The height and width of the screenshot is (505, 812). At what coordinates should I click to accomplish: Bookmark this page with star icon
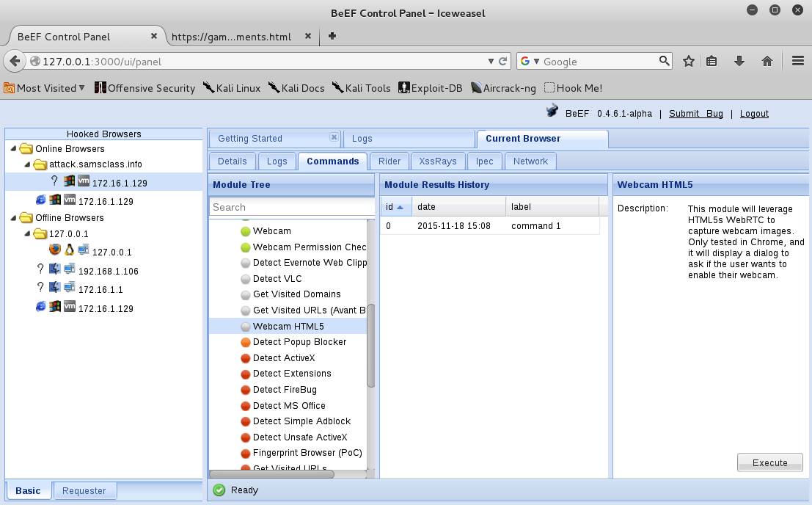tap(688, 61)
